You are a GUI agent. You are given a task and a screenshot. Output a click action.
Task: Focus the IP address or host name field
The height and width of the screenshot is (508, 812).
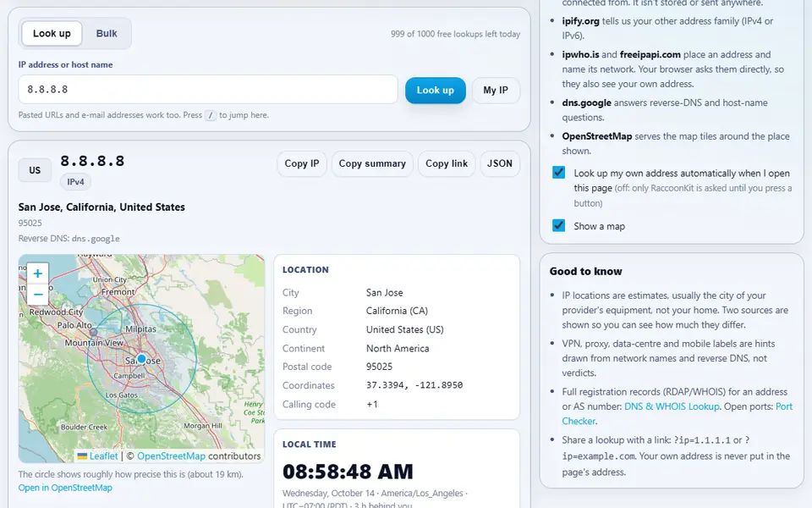[x=208, y=89]
